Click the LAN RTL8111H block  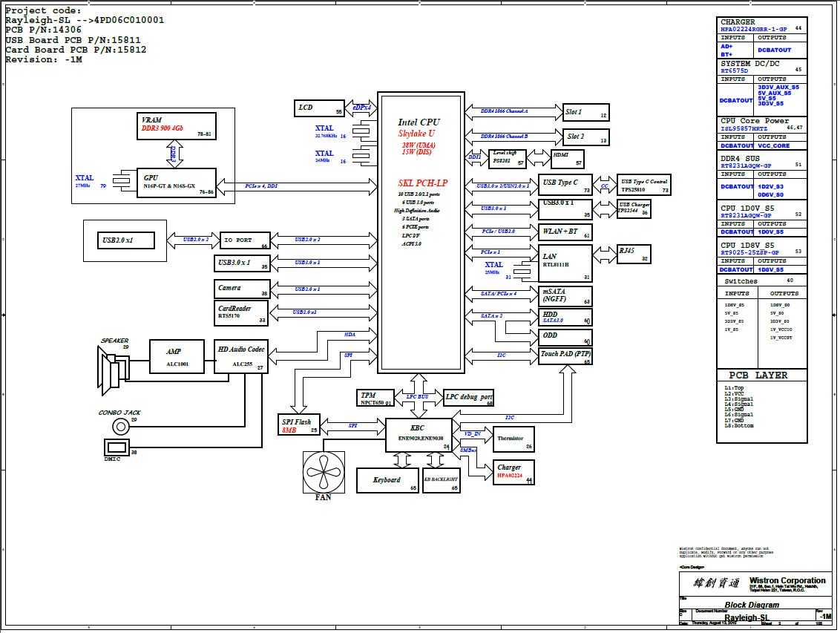pos(565,263)
